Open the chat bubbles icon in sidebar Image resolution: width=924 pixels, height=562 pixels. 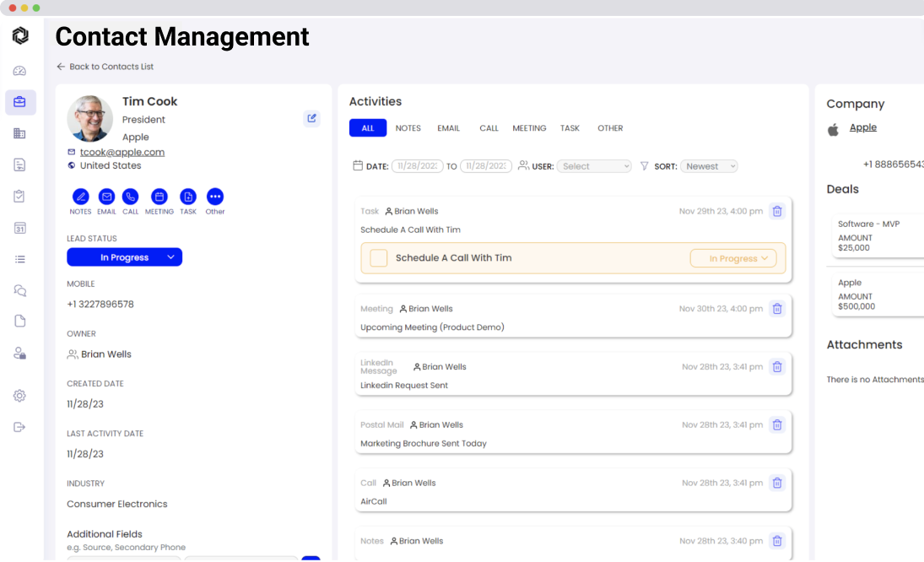tap(19, 290)
